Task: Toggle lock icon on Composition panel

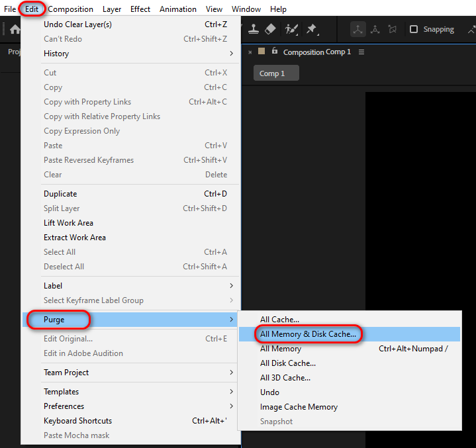Action: point(275,51)
